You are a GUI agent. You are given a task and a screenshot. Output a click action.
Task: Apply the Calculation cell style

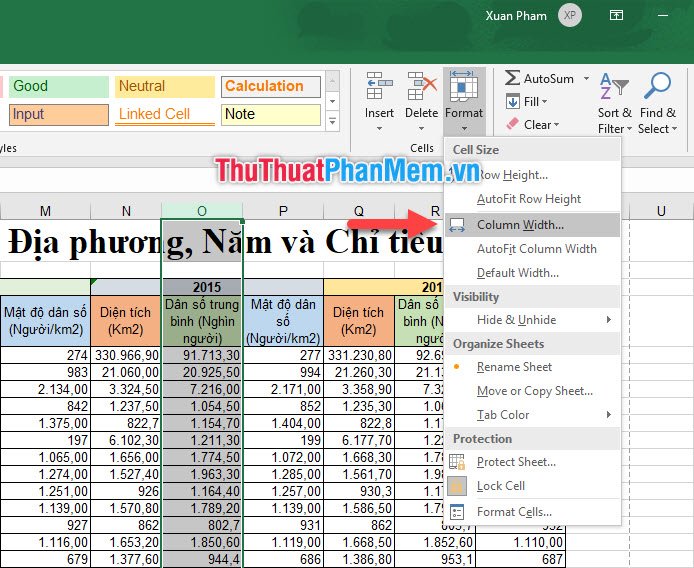tap(270, 86)
